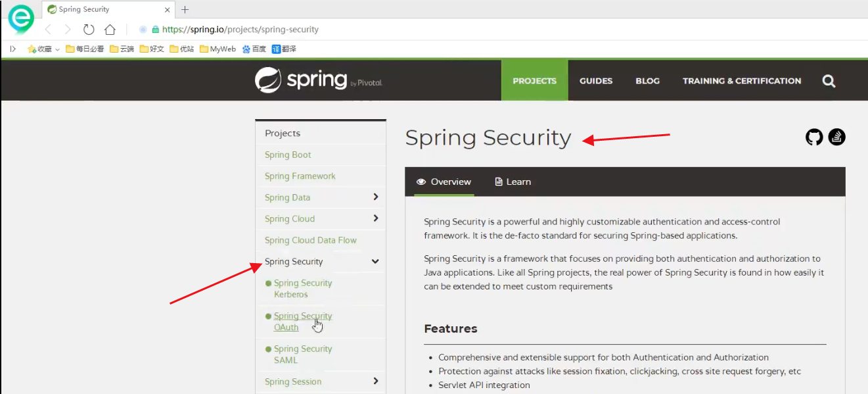Image resolution: width=868 pixels, height=394 pixels.
Task: Open the 好文 bookmark folder
Action: tap(152, 49)
